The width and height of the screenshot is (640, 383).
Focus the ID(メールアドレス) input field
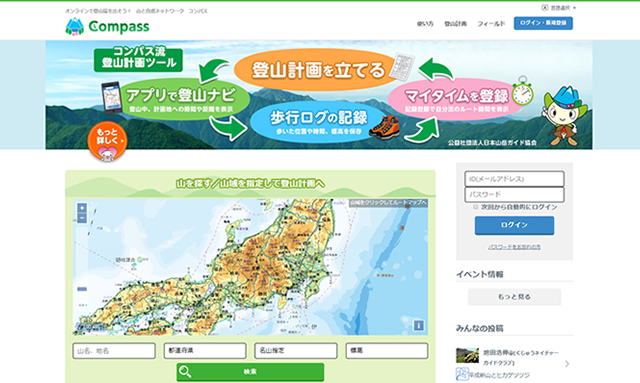point(514,179)
